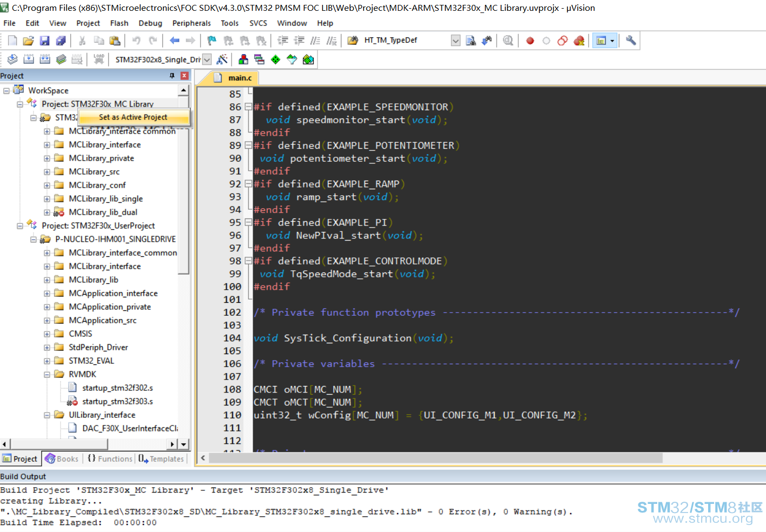Kill all breakpoints icon
The image size is (766, 532).
[x=579, y=41]
